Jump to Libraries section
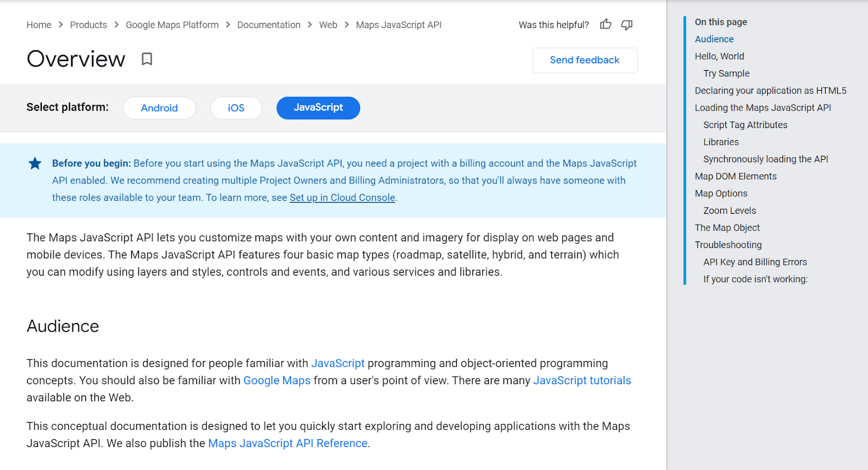Viewport: 868px width, 470px height. point(721,142)
